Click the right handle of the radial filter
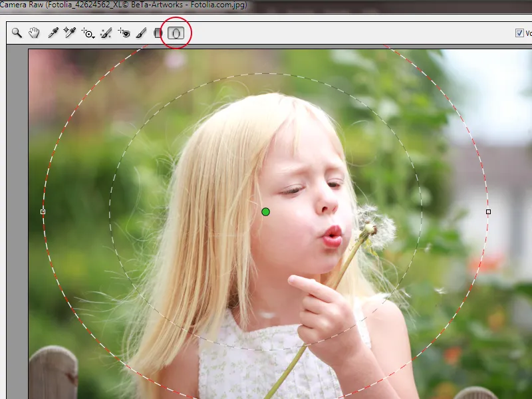 (488, 211)
